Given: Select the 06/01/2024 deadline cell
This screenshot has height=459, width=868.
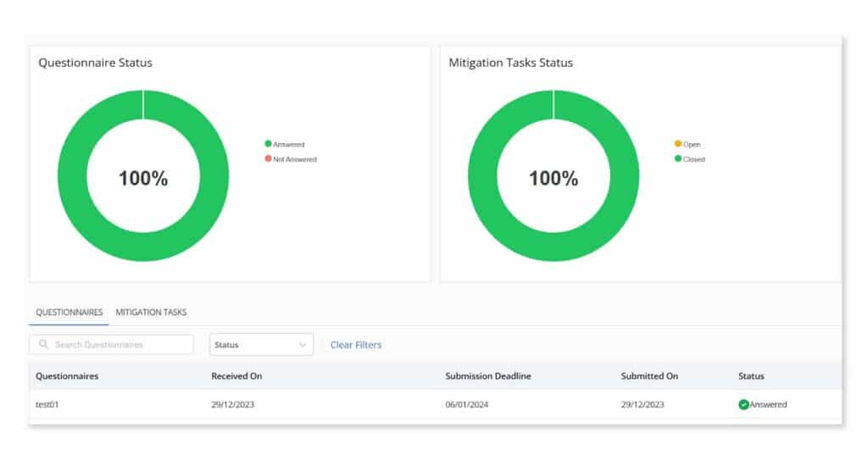Looking at the screenshot, I should (467, 405).
